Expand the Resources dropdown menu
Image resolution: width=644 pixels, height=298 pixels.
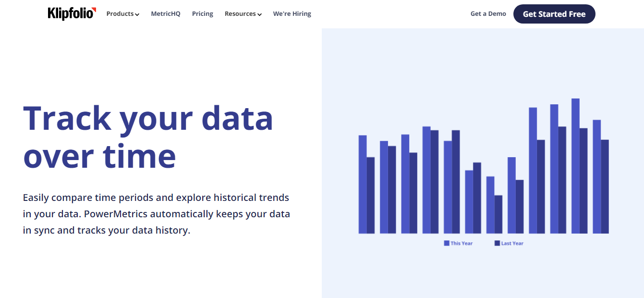(243, 14)
